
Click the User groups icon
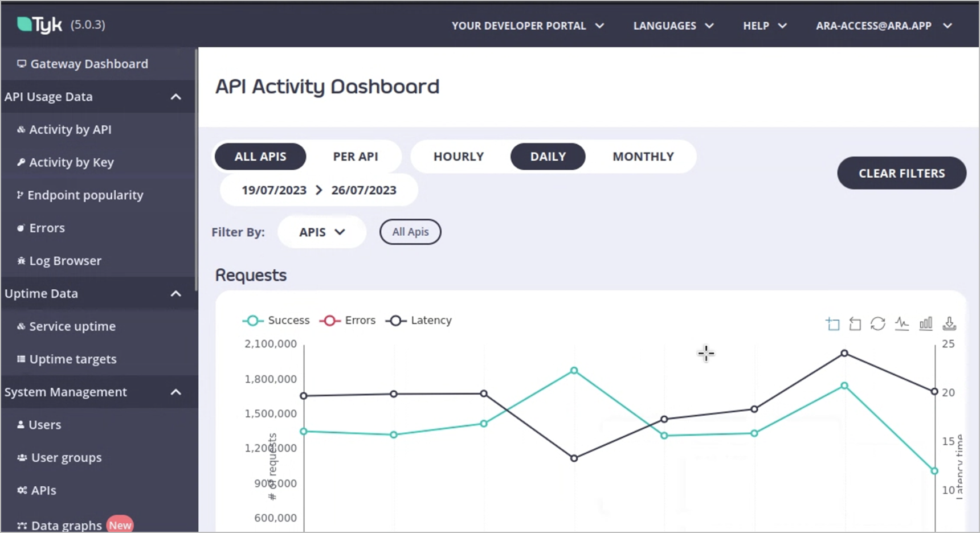22,458
